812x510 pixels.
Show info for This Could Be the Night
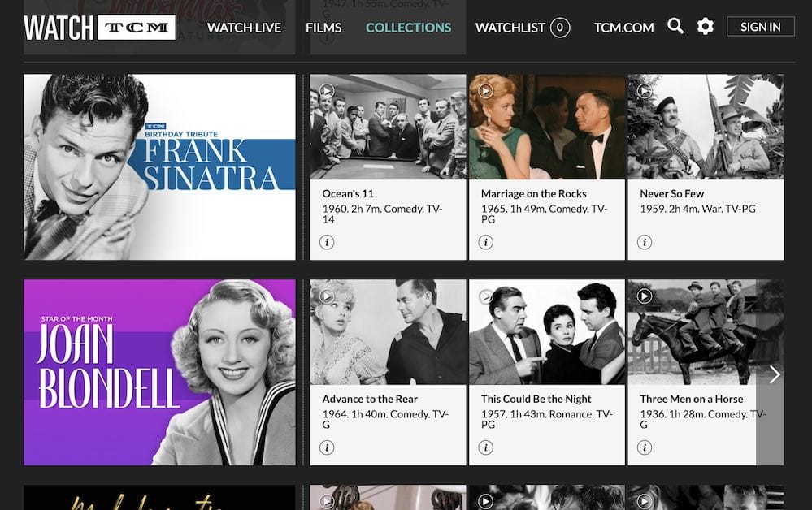click(486, 447)
